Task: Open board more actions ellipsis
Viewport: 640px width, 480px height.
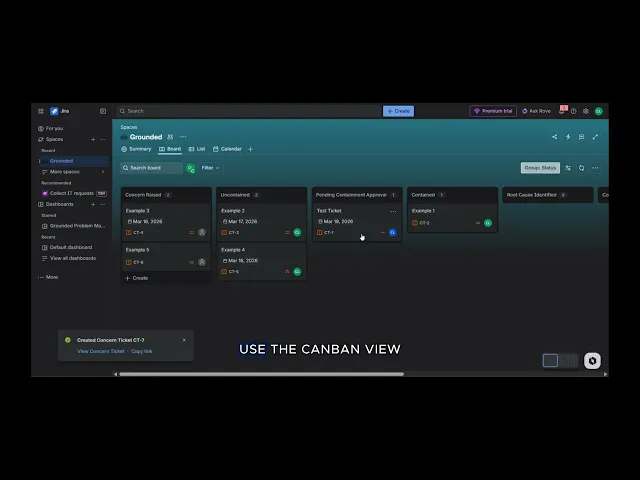Action: pyautogui.click(x=596, y=168)
